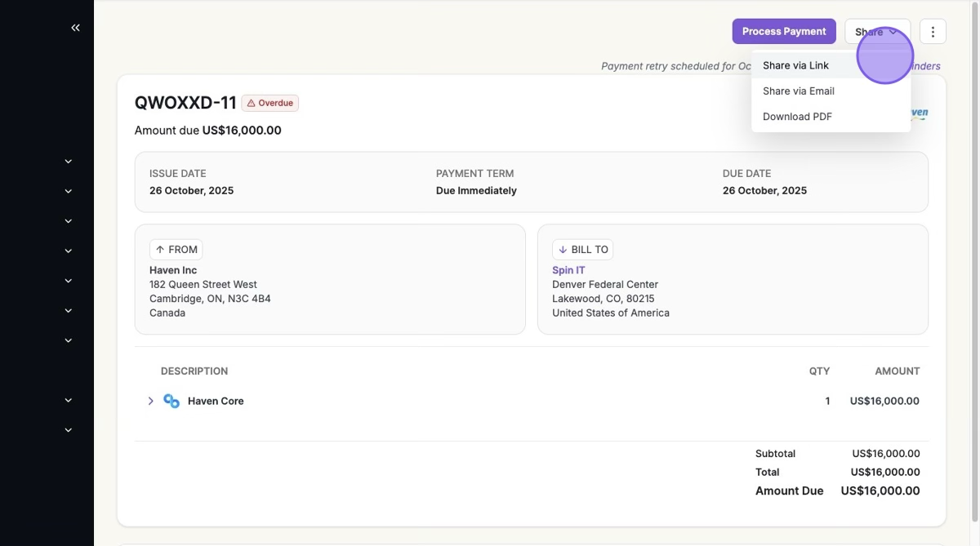The image size is (980, 546).
Task: Click the FROM arrow badge
Action: (176, 250)
